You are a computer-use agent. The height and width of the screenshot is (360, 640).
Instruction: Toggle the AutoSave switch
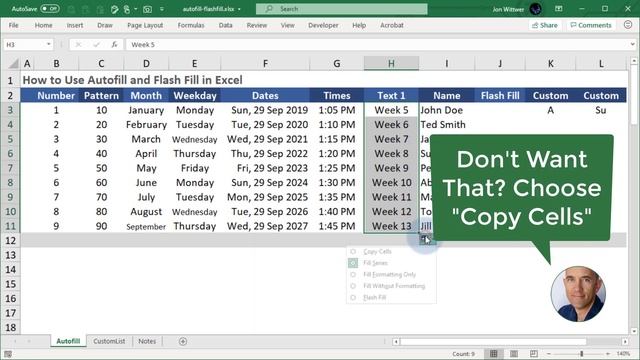[x=50, y=9]
